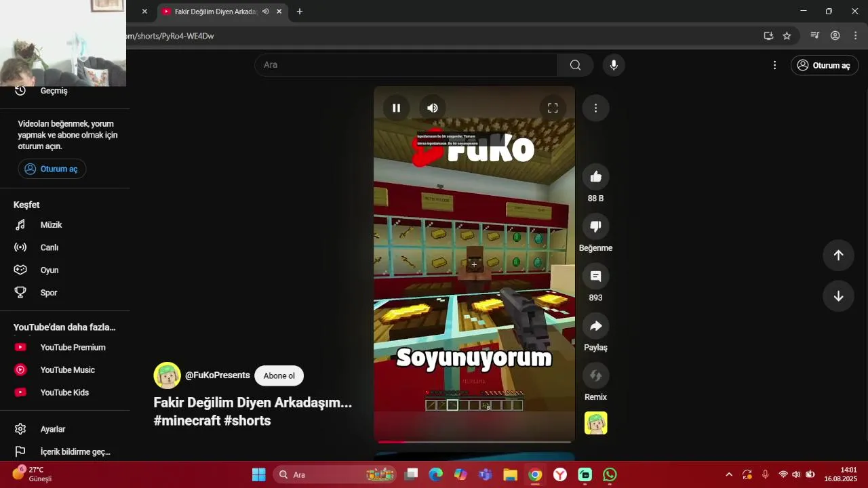Screen dimensions: 868x488
Task: Open the Windows Start menu
Action: coord(259,474)
